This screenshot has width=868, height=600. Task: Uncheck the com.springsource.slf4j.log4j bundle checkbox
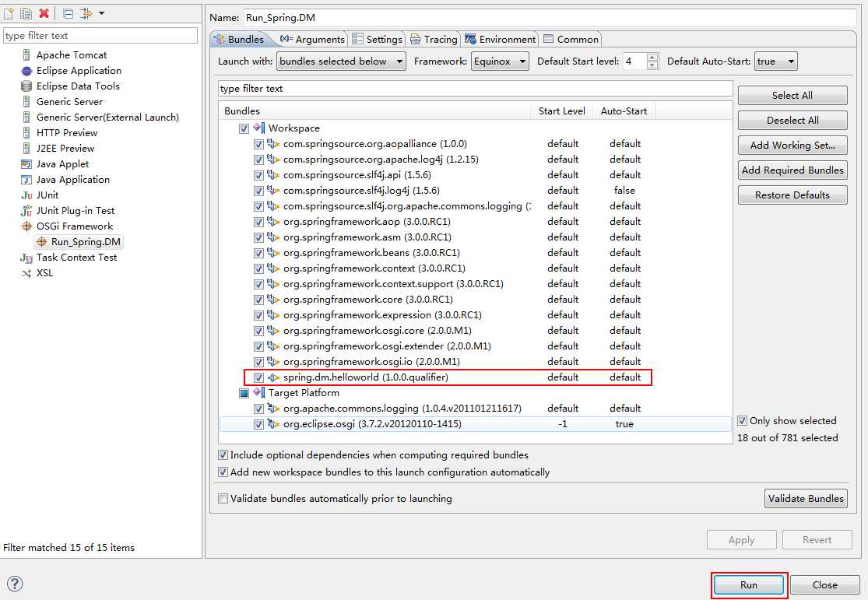258,191
